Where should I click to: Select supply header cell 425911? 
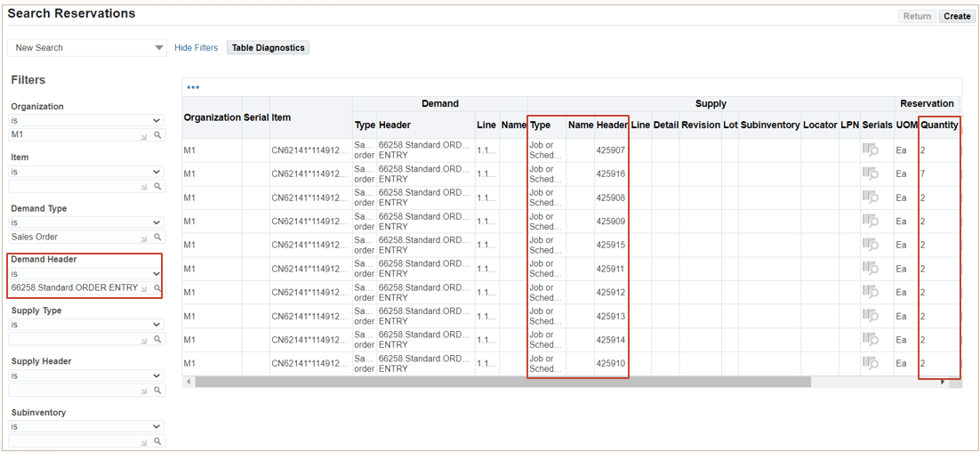click(x=611, y=269)
